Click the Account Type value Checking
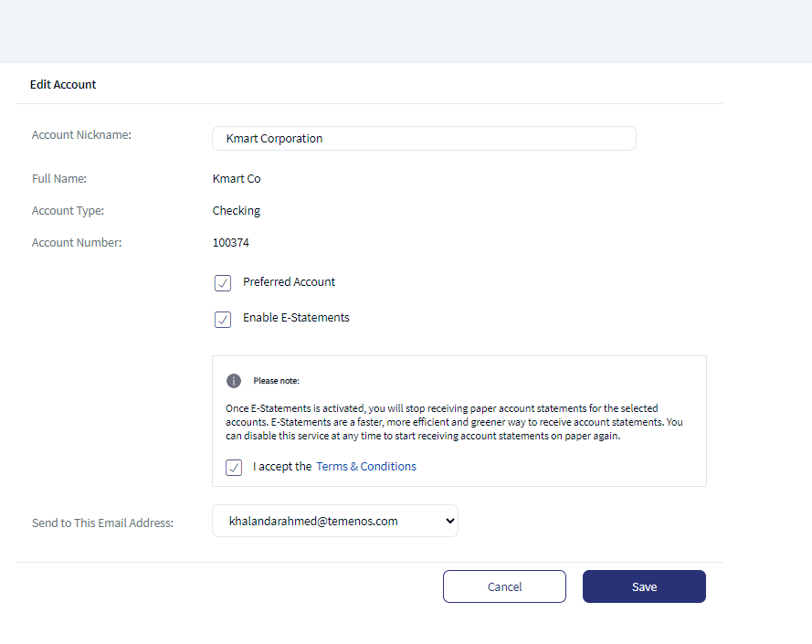The image size is (812, 644). pyautogui.click(x=237, y=210)
